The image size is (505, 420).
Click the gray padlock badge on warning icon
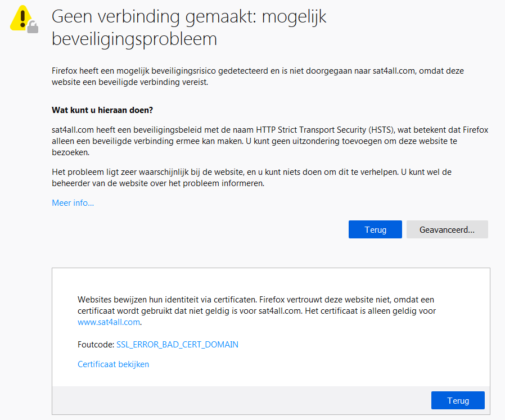[33, 27]
